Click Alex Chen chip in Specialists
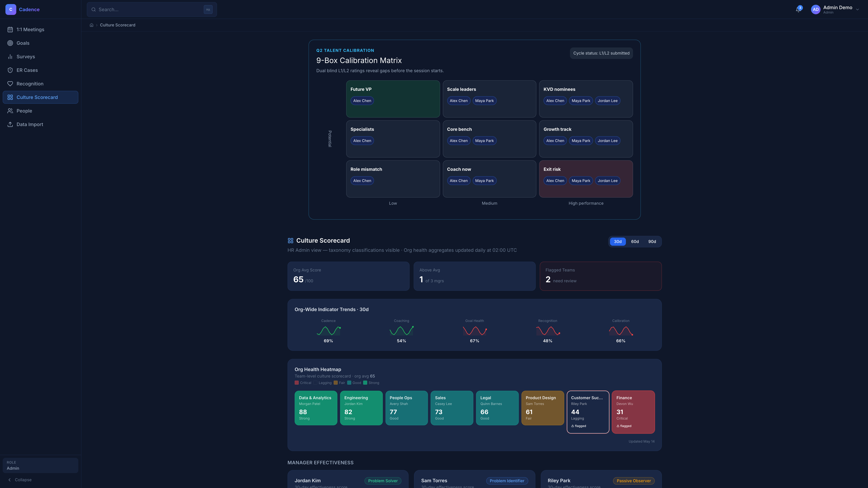This screenshot has width=868, height=488. click(x=362, y=141)
